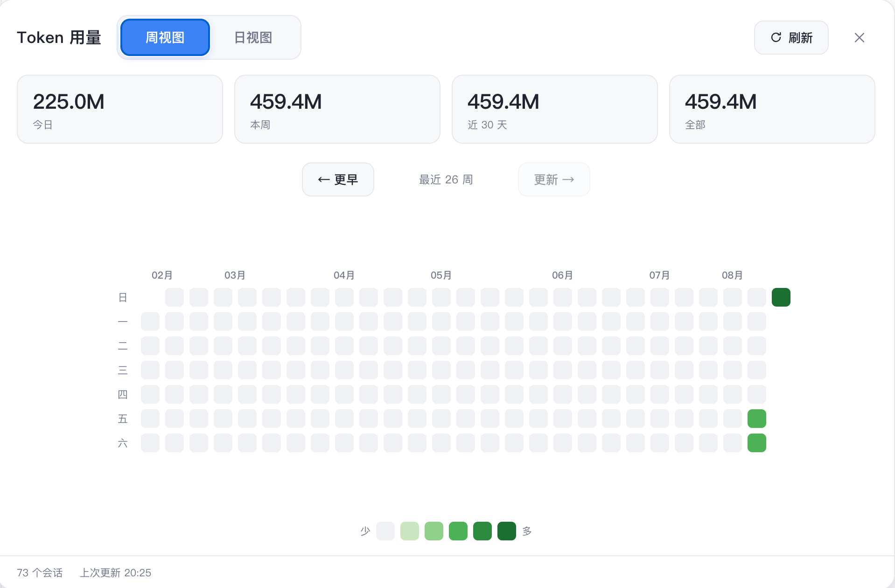
Task: Go to newer weeks with 更新
Action: click(554, 179)
